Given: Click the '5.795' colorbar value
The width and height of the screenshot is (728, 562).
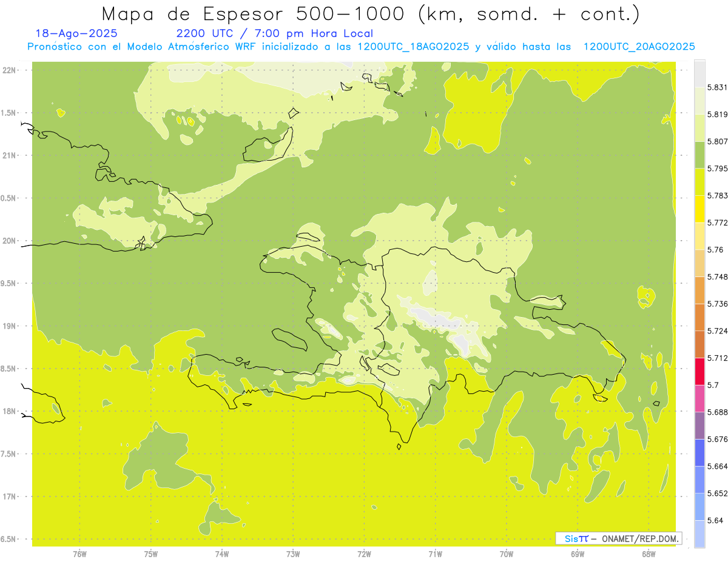Looking at the screenshot, I should (x=717, y=169).
